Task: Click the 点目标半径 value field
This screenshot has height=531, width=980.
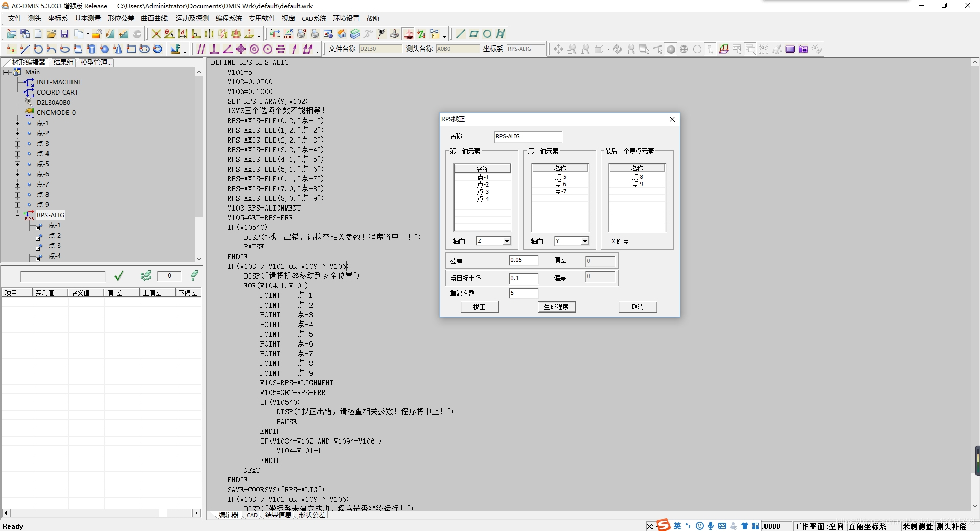Action: [523, 278]
